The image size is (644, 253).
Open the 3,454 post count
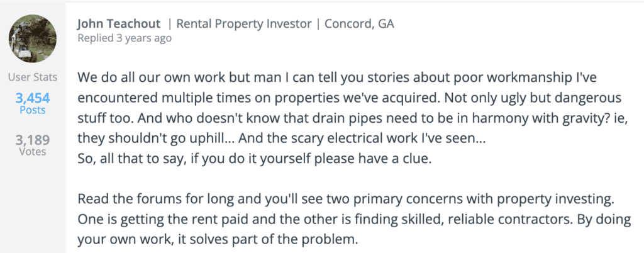point(32,98)
